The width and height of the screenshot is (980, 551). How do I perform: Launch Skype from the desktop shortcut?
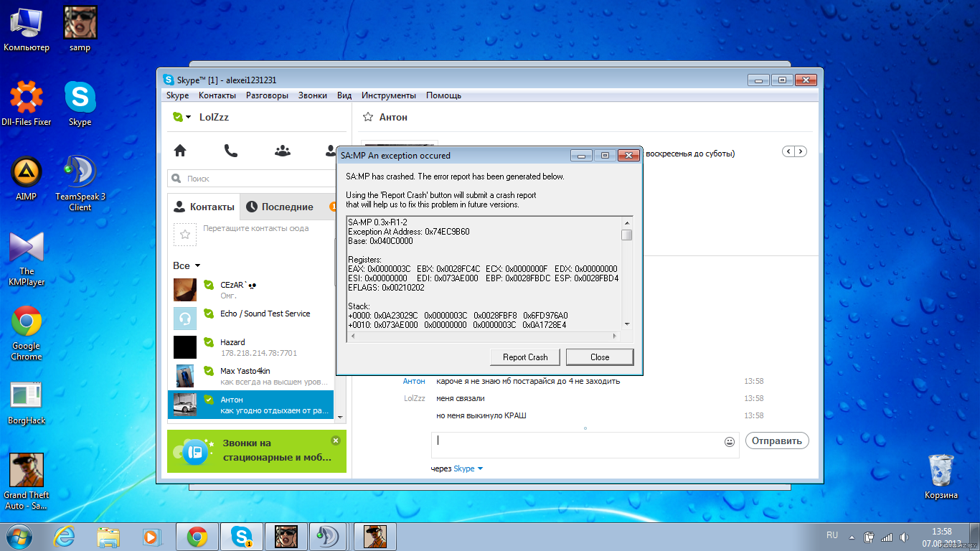pos(80,103)
